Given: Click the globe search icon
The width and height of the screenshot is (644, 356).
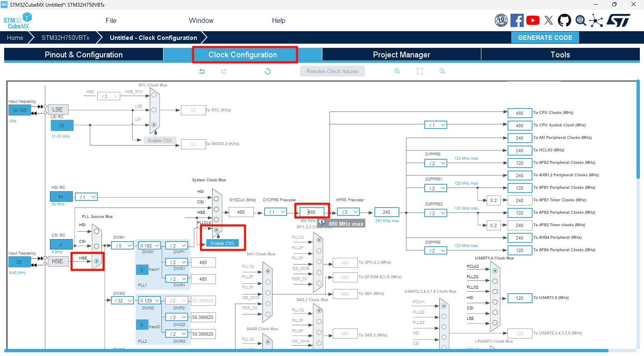Looking at the screenshot, I should [581, 20].
